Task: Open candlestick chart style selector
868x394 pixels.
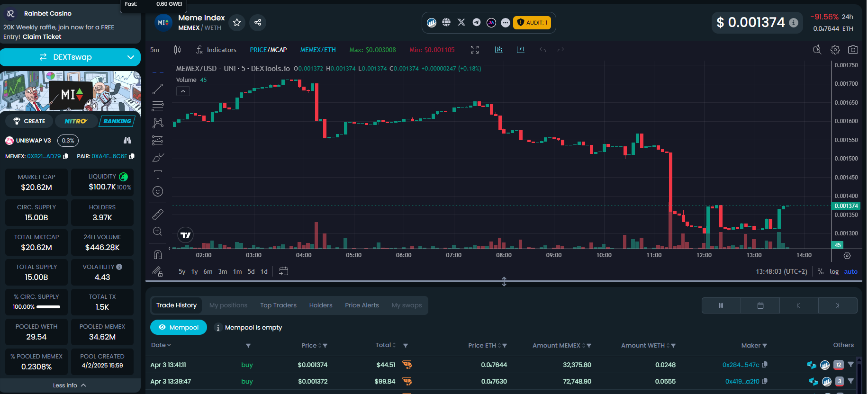Action: coord(177,50)
